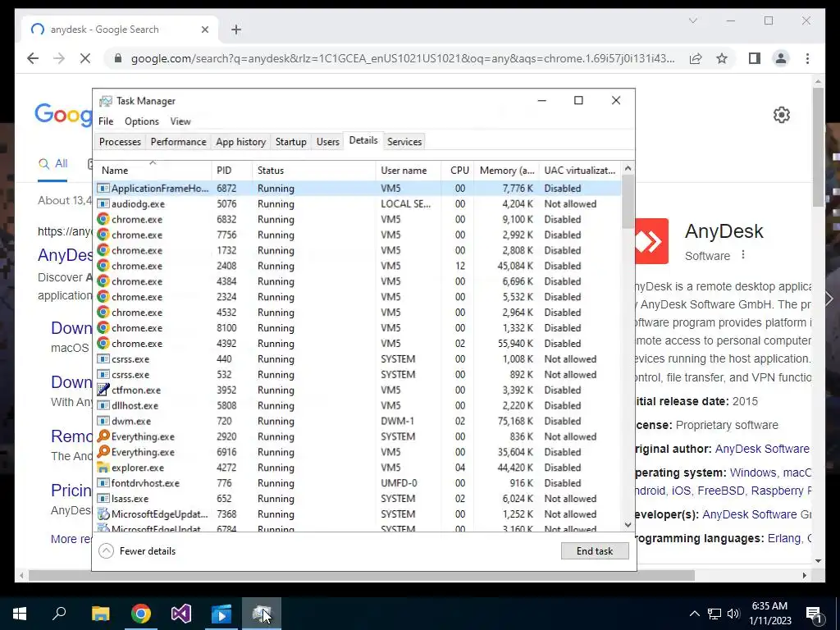840x630 pixels.
Task: Select fontdrvhost.exe process row
Action: [x=358, y=482]
